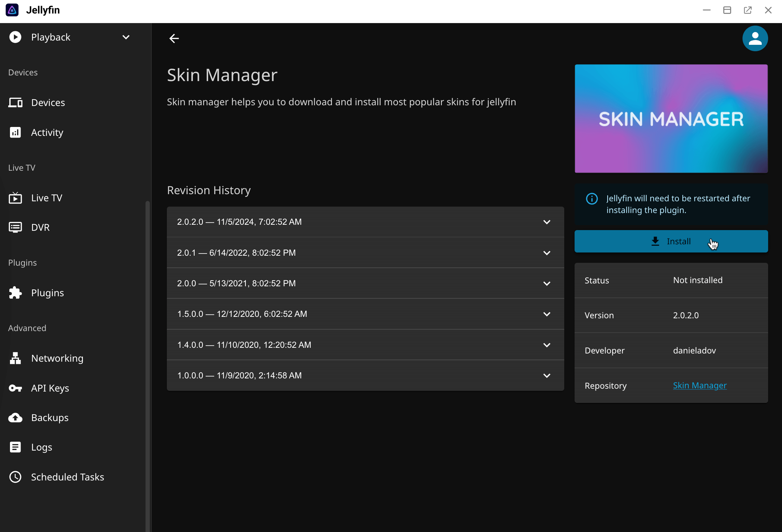
Task: Click the DVR sidebar icon
Action: [x=15, y=227]
